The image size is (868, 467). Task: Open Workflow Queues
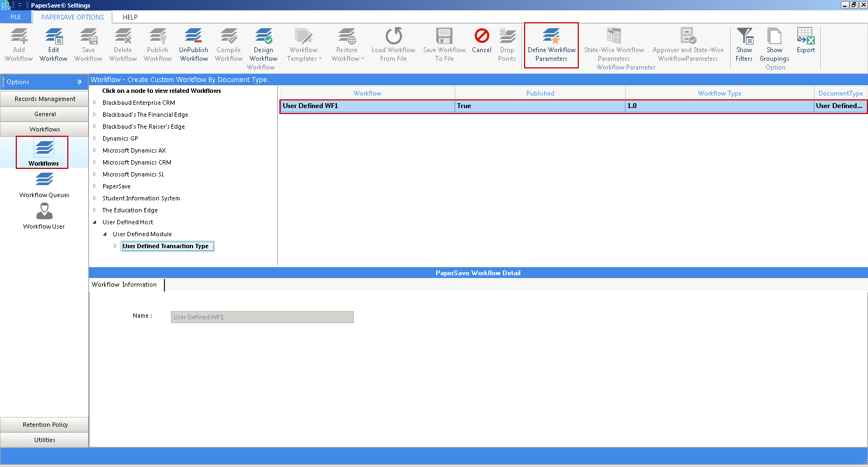pyautogui.click(x=44, y=185)
